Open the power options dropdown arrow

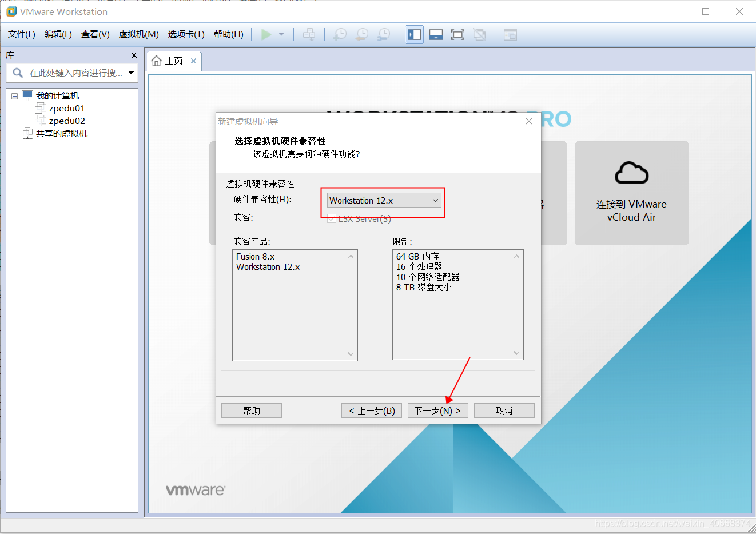click(281, 35)
